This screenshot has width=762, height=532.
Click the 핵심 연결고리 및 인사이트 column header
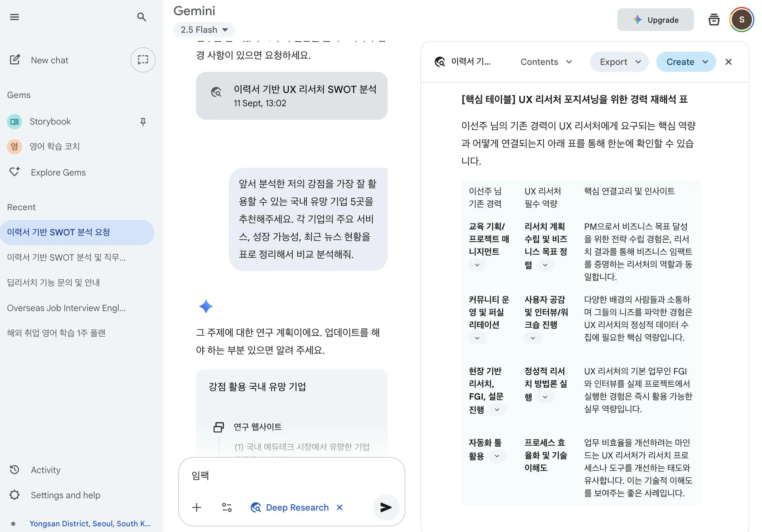629,191
